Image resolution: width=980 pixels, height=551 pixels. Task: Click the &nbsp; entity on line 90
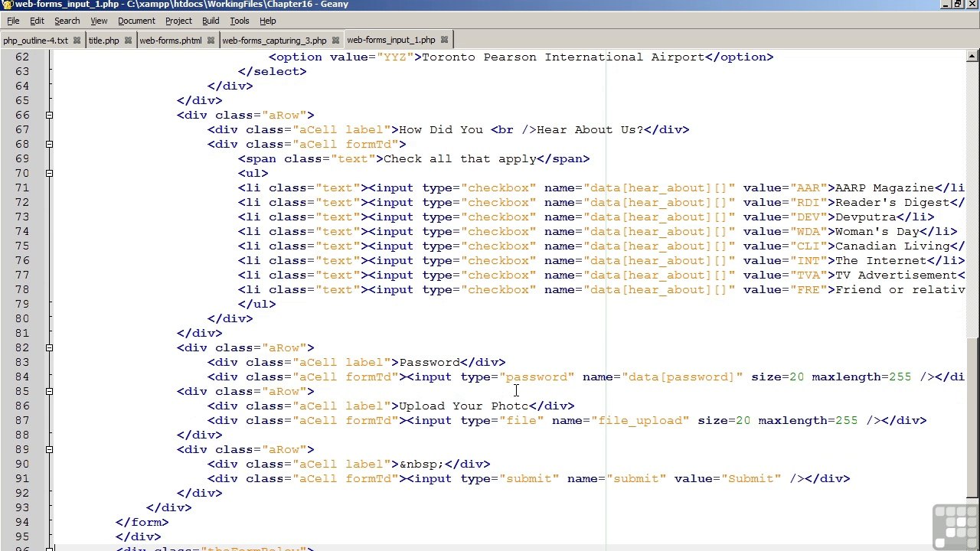pos(421,465)
